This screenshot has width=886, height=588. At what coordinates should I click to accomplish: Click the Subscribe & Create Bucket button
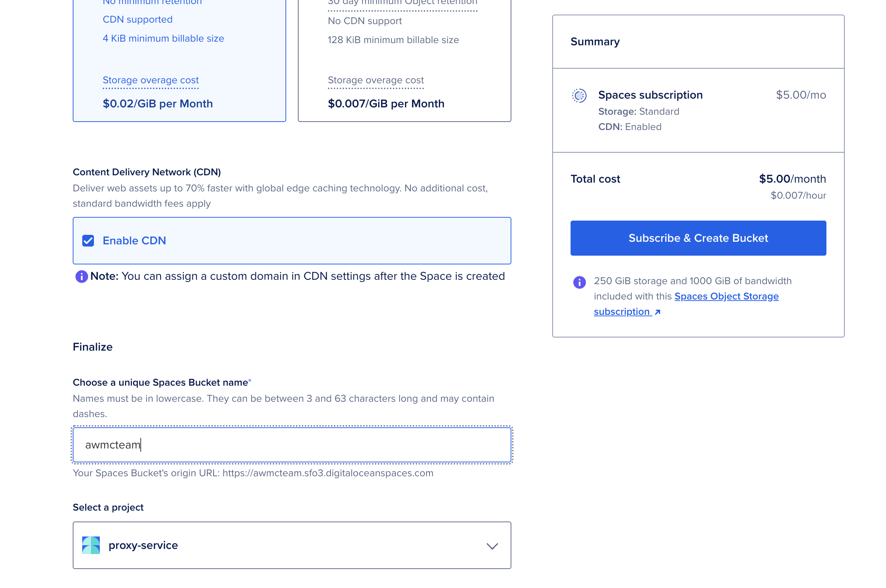point(698,238)
